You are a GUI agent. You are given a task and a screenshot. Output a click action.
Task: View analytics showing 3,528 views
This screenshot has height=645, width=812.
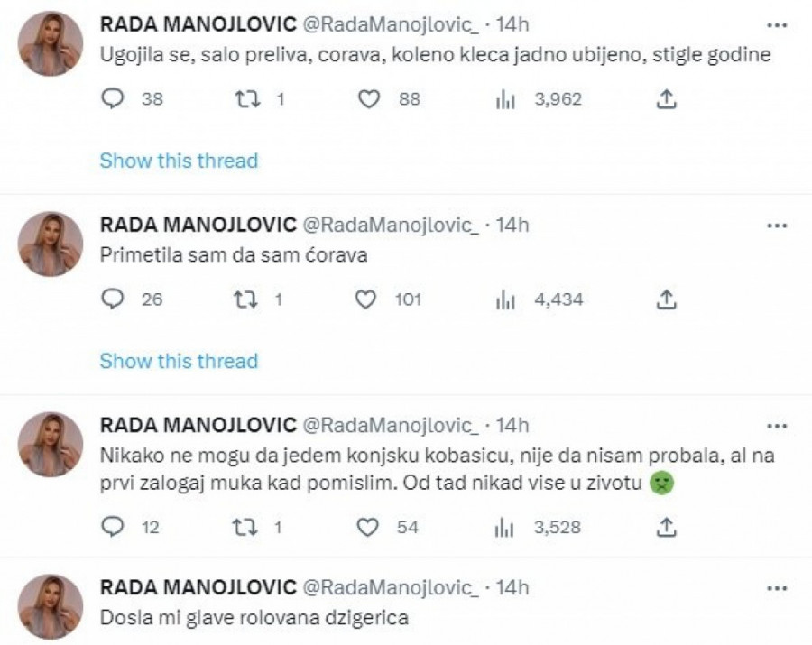pos(506,527)
